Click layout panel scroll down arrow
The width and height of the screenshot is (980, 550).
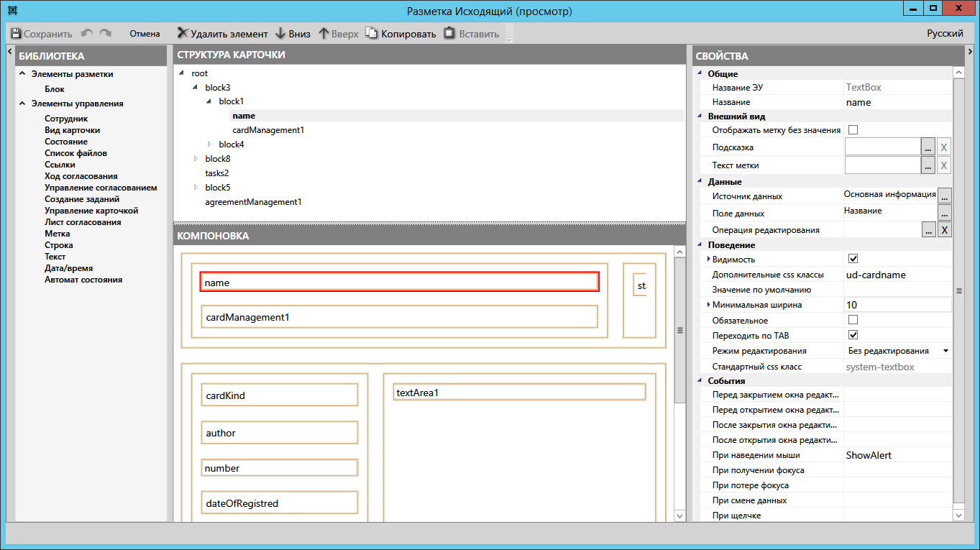(679, 516)
